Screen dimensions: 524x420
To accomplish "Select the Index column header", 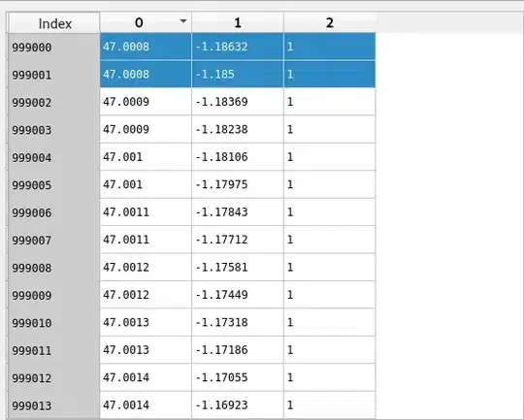I will tap(54, 23).
